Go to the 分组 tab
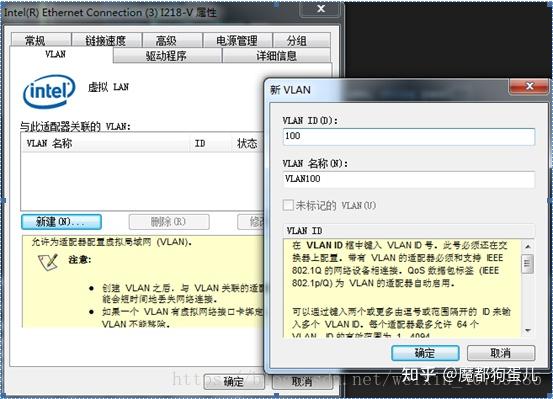 (x=302, y=40)
